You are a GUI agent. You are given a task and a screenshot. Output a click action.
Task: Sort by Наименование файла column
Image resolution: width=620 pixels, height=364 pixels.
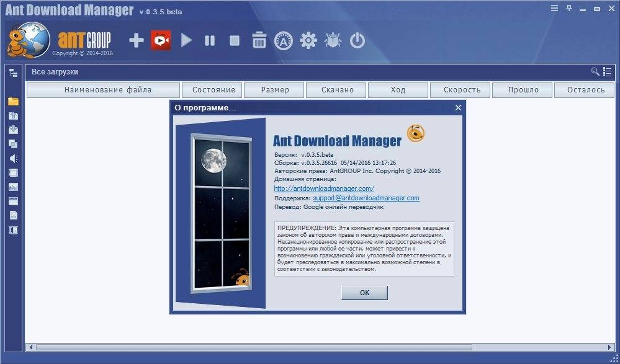(103, 90)
